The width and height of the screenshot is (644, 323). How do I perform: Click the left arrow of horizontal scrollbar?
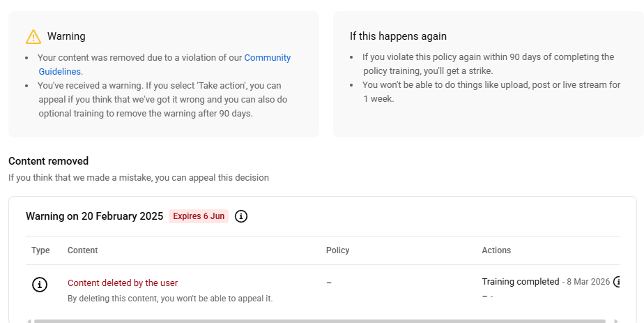tap(29, 321)
